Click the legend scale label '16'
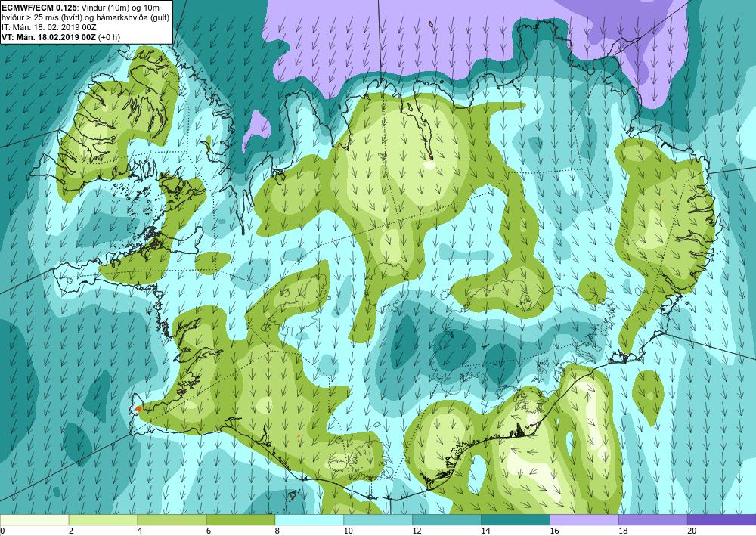The width and height of the screenshot is (756, 536). tap(554, 531)
